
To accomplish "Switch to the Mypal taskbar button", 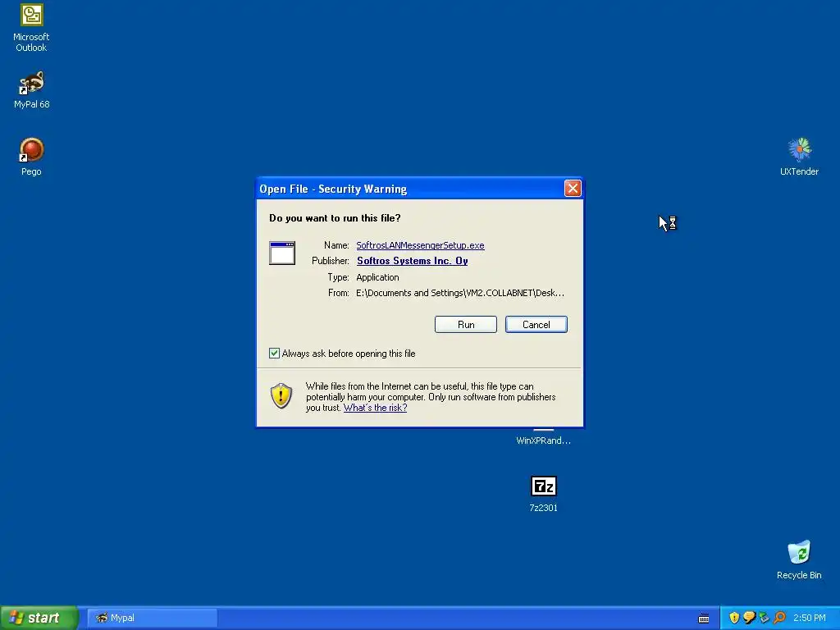I will coord(152,618).
